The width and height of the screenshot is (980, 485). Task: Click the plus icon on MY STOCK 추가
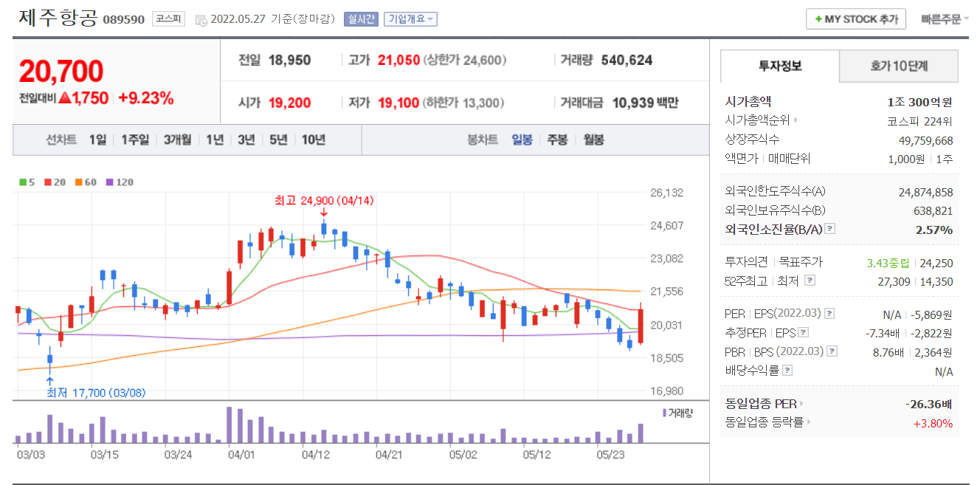coord(818,19)
